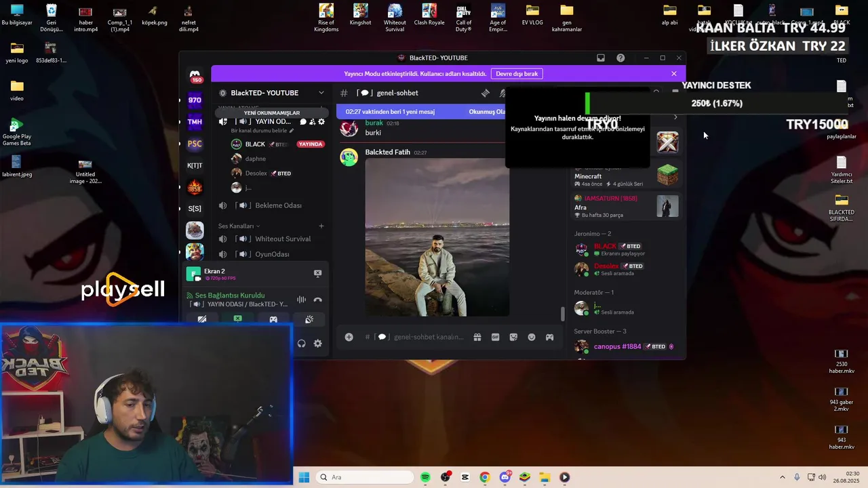Add a channel to Ses Kanalları category
Screen dimensions: 868x488
(321, 226)
